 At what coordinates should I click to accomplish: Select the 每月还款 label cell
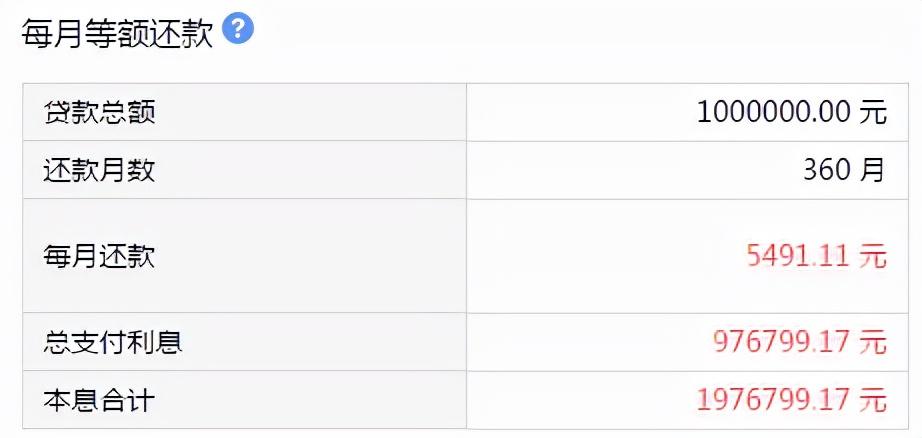pos(100,256)
